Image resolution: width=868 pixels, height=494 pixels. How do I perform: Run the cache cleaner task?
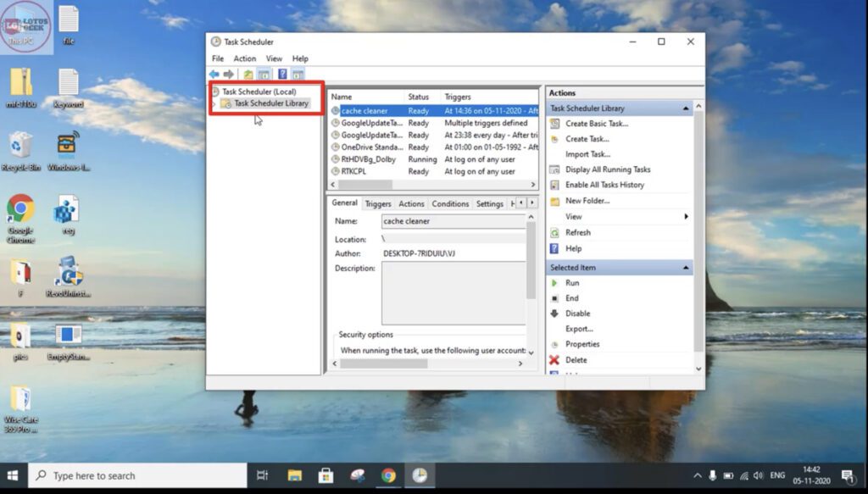[x=571, y=283]
